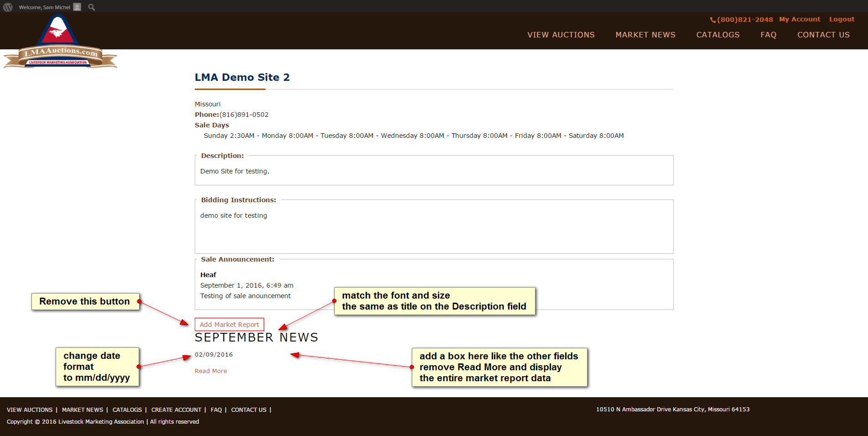Click the 10510 N Ambassador Drive address
The width and height of the screenshot is (868, 436).
[x=673, y=410]
